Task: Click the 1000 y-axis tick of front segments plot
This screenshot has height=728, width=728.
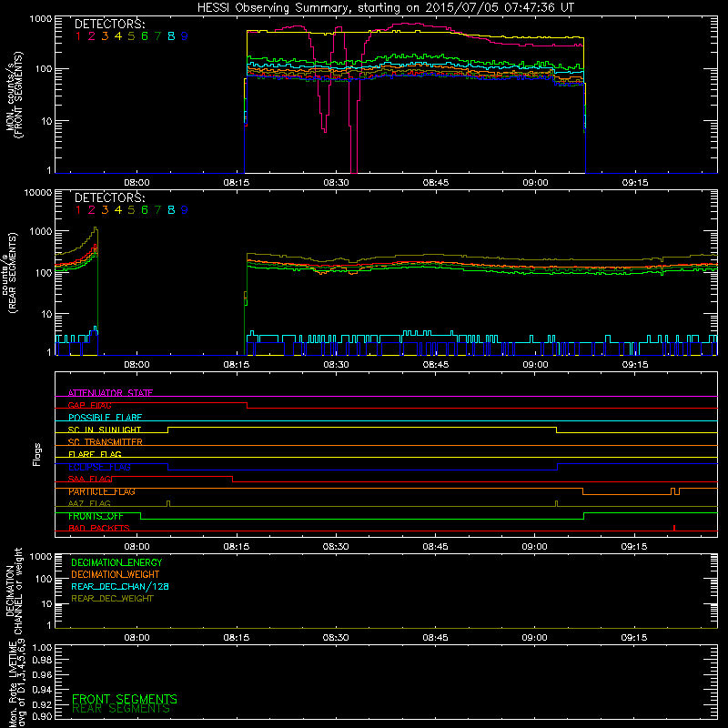Action: click(41, 19)
